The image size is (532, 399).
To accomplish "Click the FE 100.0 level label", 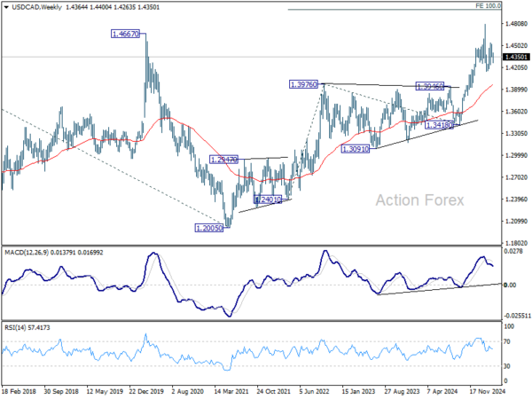I will tap(488, 5).
